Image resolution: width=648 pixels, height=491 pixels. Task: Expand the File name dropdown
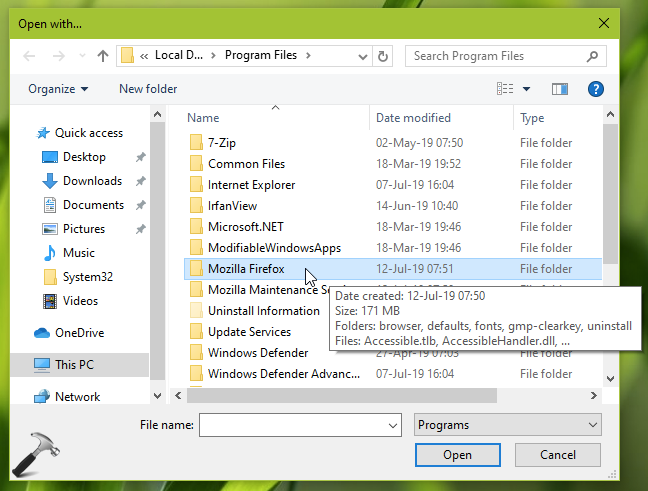(x=393, y=425)
